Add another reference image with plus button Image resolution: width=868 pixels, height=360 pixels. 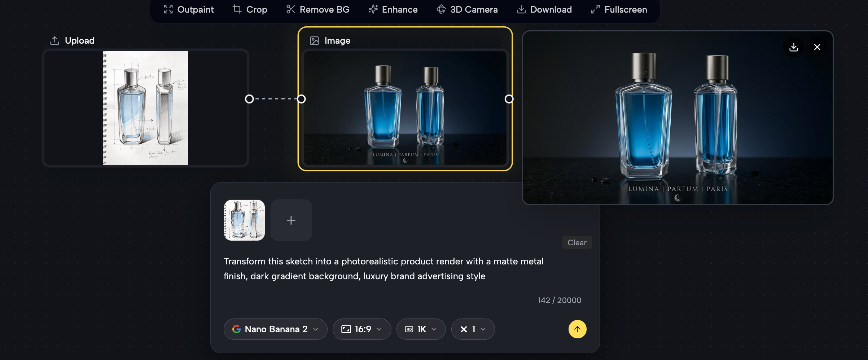tap(291, 220)
